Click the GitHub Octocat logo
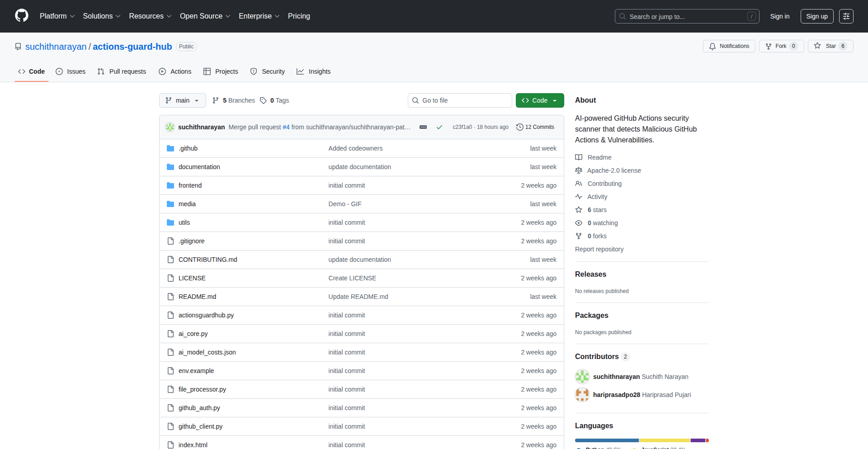Image resolution: width=868 pixels, height=449 pixels. pos(21,16)
